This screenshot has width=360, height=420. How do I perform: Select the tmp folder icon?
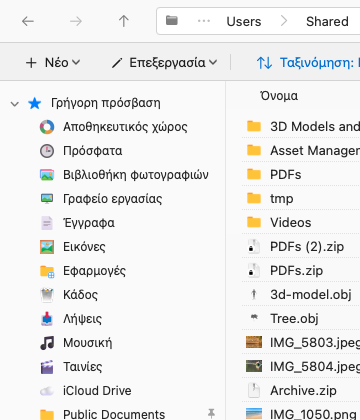[x=254, y=198]
